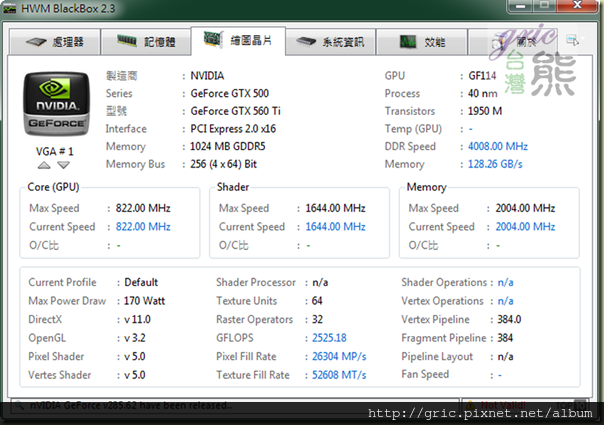Open the 系統資訊 (system info) tab
This screenshot has height=425, width=604.
click(331, 42)
